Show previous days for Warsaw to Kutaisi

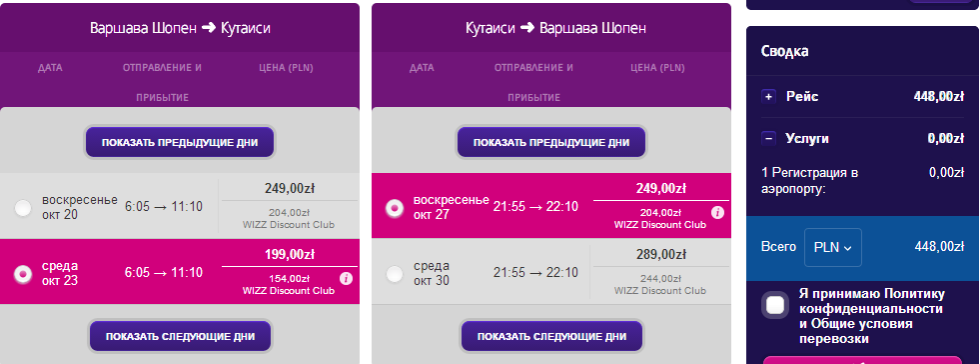pos(180,143)
